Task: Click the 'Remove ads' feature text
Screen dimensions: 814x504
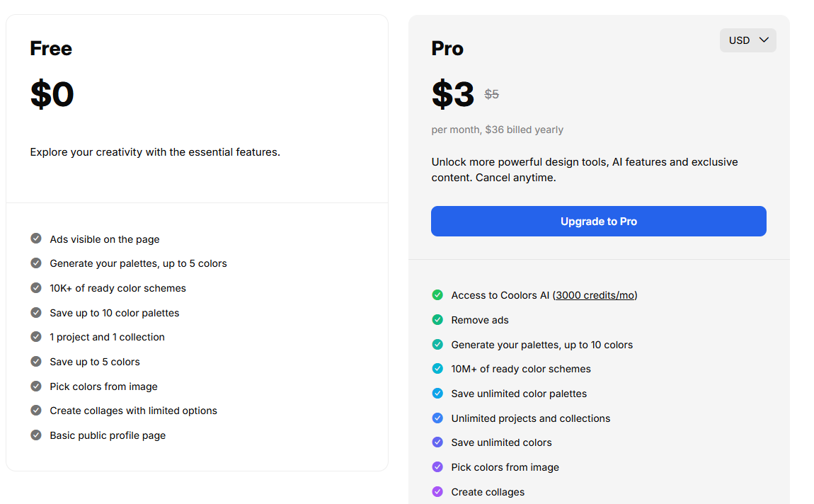Action: click(480, 320)
